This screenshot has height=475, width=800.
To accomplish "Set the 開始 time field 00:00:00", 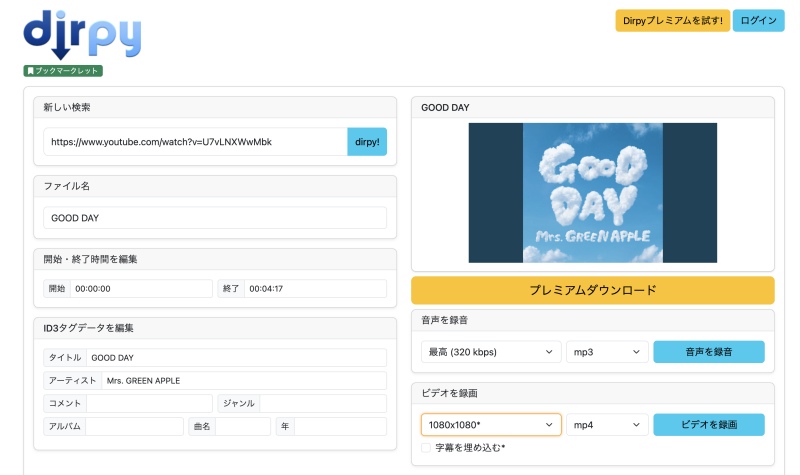I will 141,288.
